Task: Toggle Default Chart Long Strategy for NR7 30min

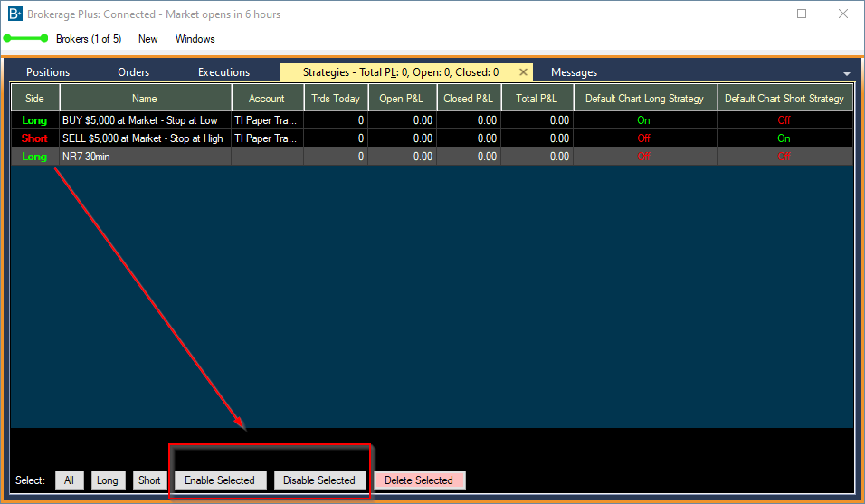Action: [644, 157]
